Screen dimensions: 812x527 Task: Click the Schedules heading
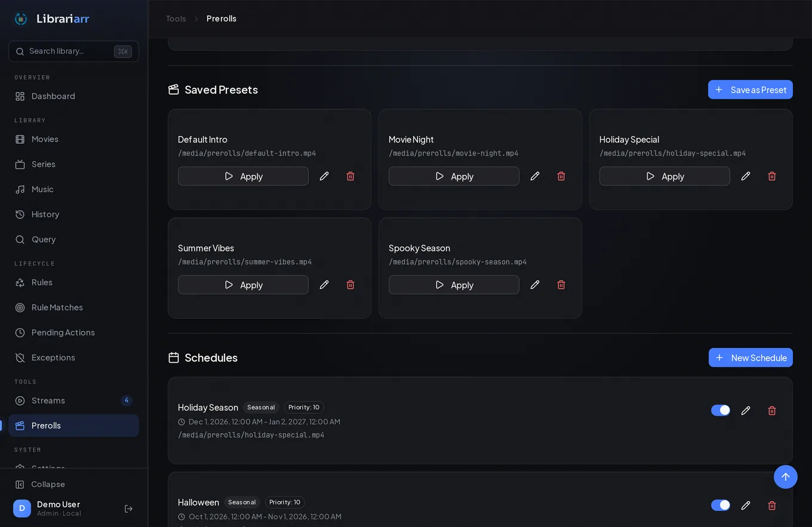pos(211,358)
